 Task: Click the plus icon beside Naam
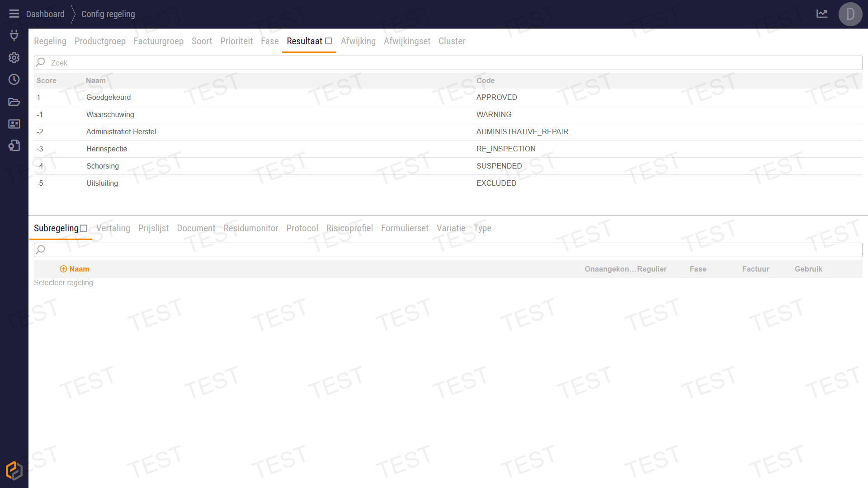[63, 269]
